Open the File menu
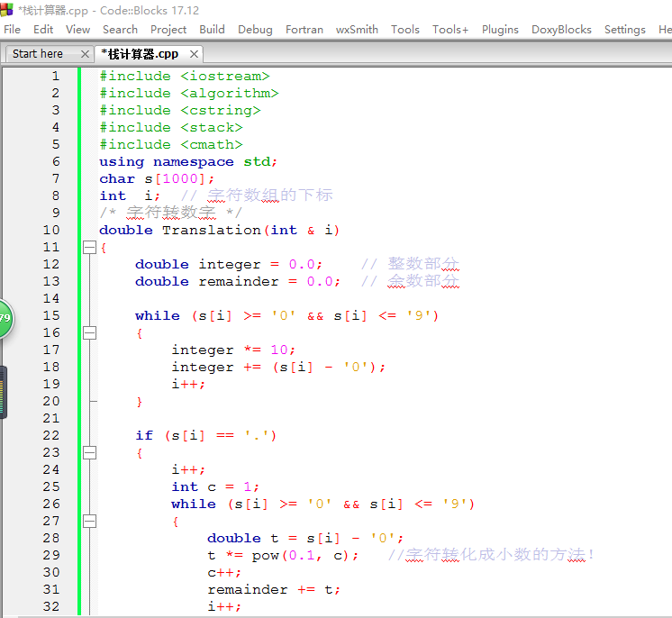This screenshot has height=618, width=672. click(12, 30)
